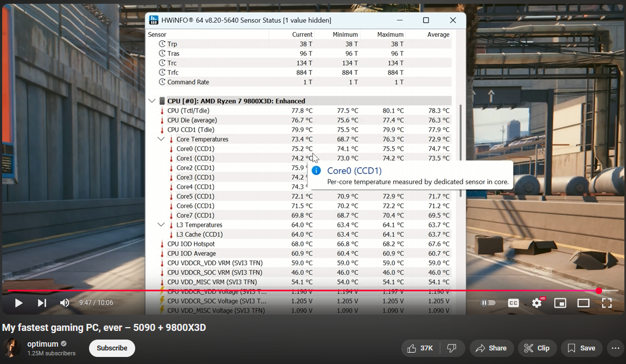Open video settings gear

(x=537, y=303)
